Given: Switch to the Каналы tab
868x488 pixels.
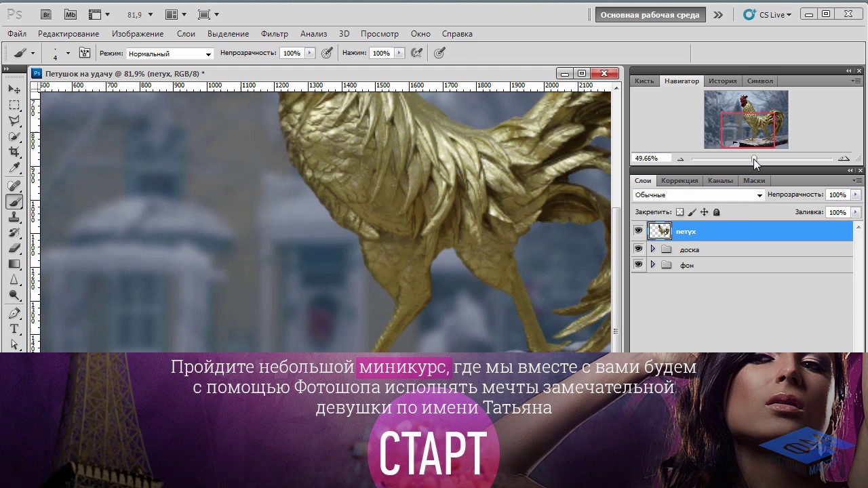Looking at the screenshot, I should [720, 180].
